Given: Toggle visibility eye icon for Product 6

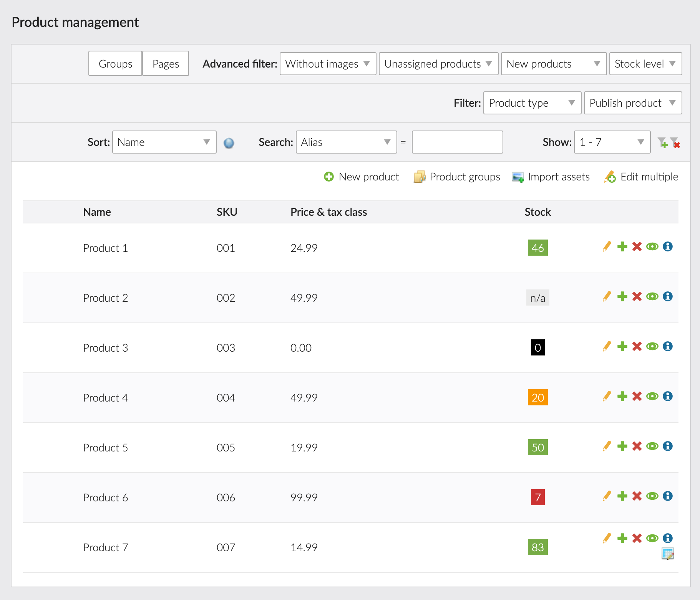Looking at the screenshot, I should click(x=652, y=496).
